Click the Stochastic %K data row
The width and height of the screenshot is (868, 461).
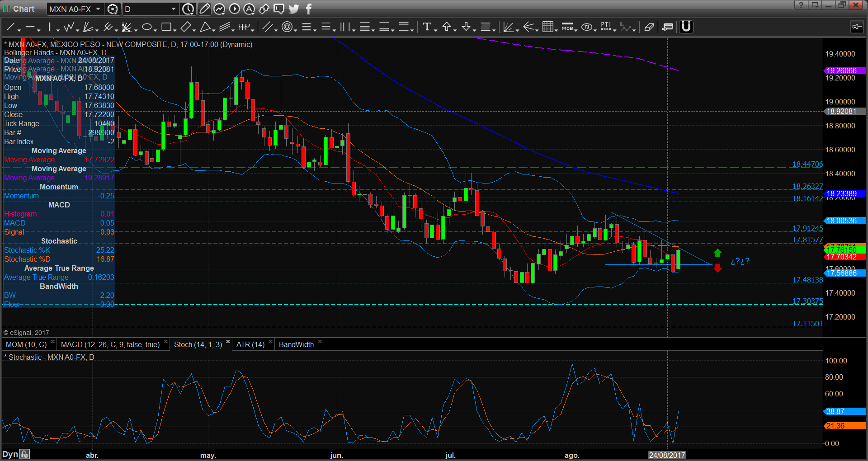(x=59, y=250)
